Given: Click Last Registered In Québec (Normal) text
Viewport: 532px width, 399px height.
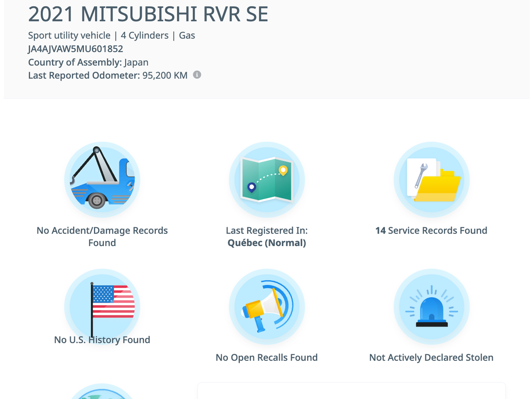Looking at the screenshot, I should click(267, 236).
